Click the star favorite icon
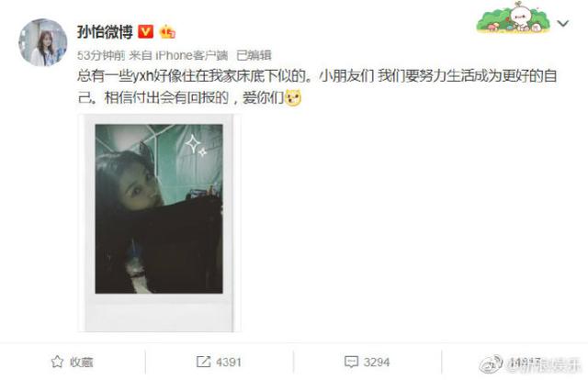The width and height of the screenshot is (588, 380). 57,362
